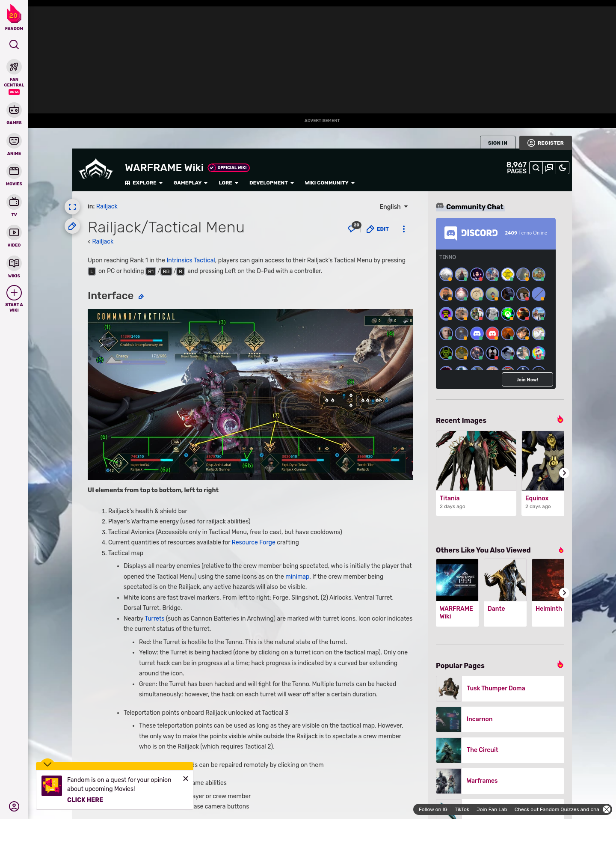The height and width of the screenshot is (856, 616).
Task: Open the wiki discussions icon in header
Action: pyautogui.click(x=549, y=168)
